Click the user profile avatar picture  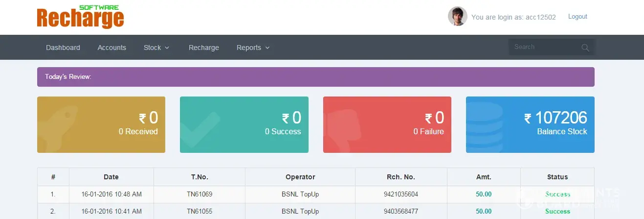point(457,17)
